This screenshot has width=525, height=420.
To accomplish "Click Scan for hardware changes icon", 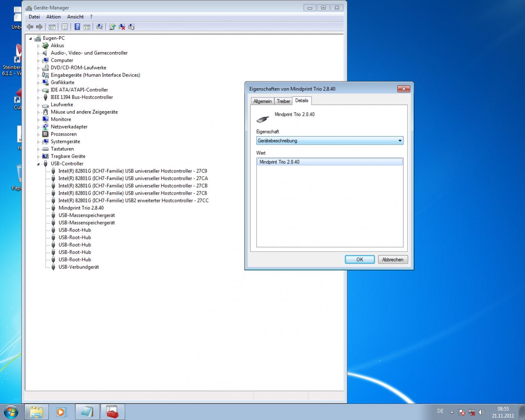I will (x=99, y=27).
